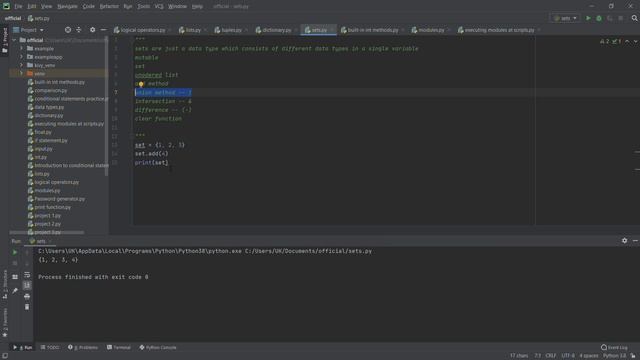This screenshot has height=360, width=640.
Task: Open Password generator.py in project tree
Action: (60, 199)
